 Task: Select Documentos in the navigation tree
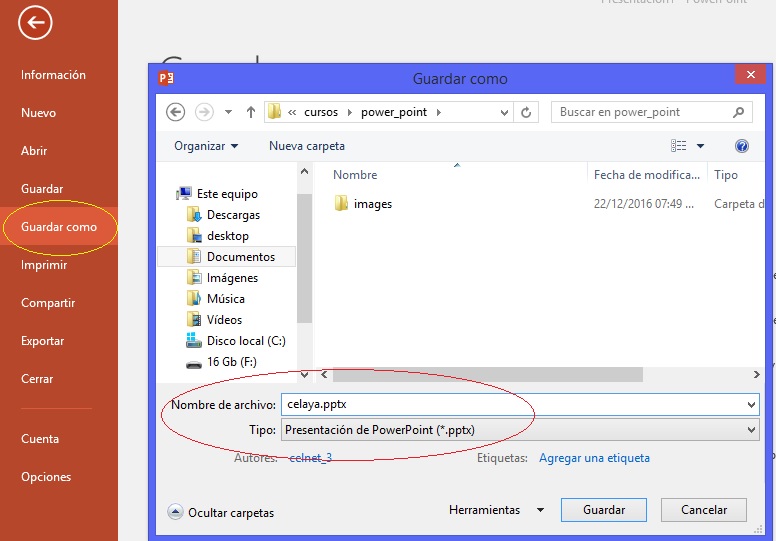(x=240, y=257)
